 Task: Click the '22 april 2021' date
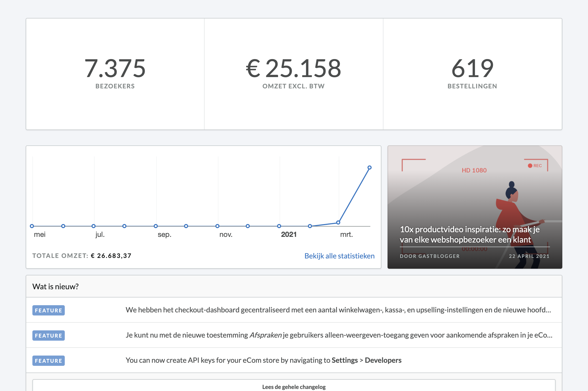tap(529, 256)
